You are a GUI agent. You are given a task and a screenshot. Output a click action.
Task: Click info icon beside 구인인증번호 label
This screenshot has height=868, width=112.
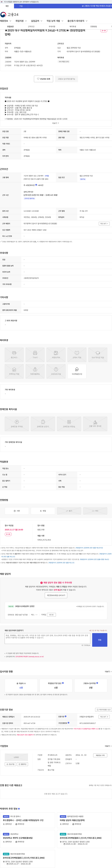point(68,723)
